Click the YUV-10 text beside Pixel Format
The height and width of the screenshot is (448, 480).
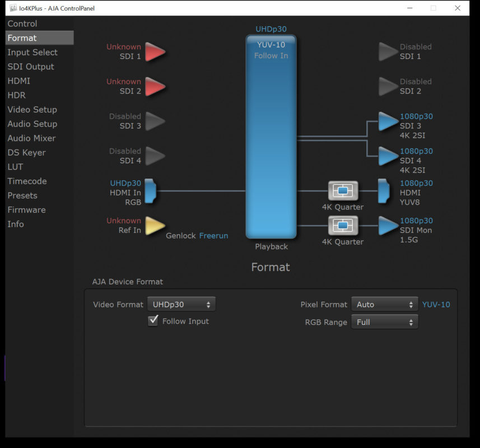pos(436,305)
